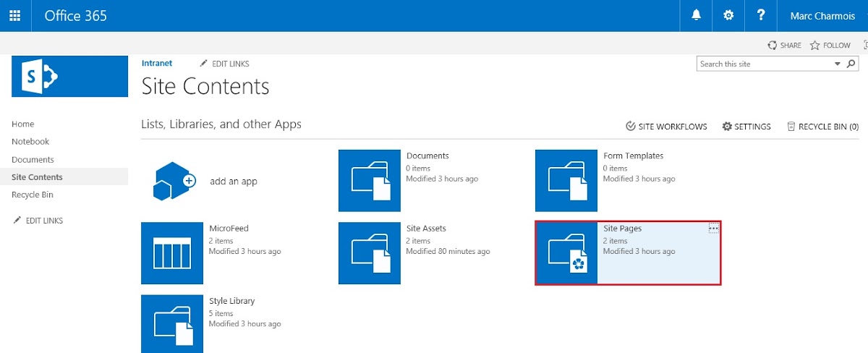Open the Site Pages tile icon
Viewport: 868px width, 353px height.
pyautogui.click(x=566, y=253)
